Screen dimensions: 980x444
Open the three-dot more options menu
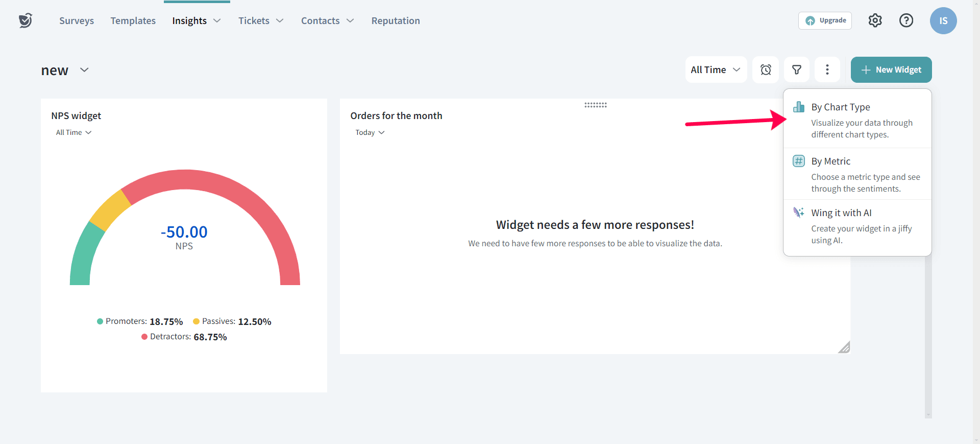pyautogui.click(x=827, y=70)
